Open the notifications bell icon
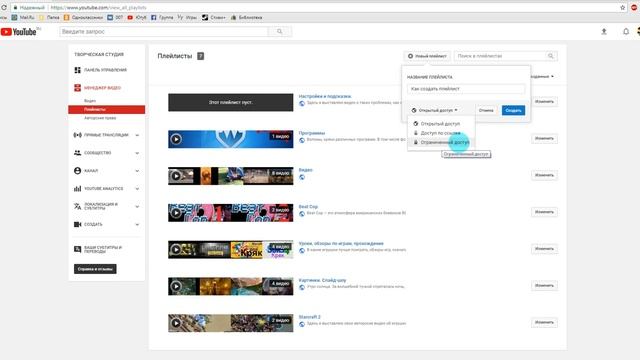 [626, 31]
